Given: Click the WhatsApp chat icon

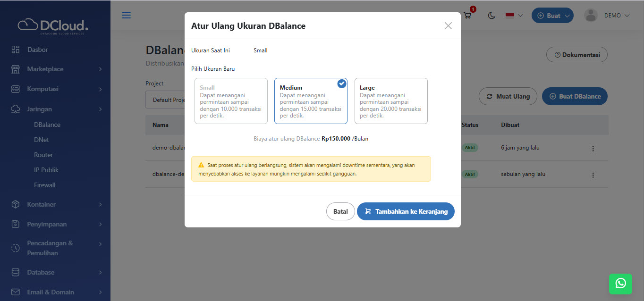Looking at the screenshot, I should (x=620, y=283).
